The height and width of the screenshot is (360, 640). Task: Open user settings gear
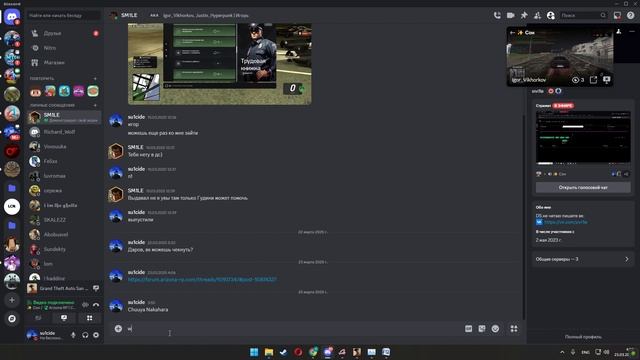coord(96,335)
